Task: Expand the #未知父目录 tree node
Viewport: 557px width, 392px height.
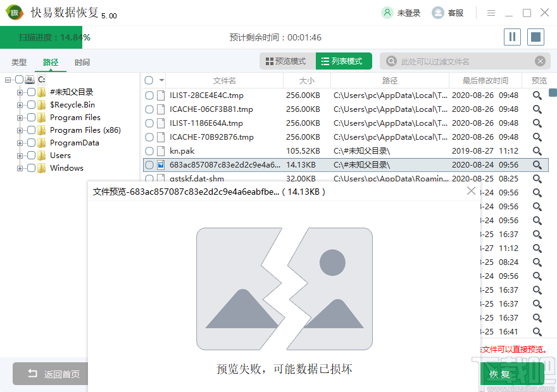Action: point(20,92)
